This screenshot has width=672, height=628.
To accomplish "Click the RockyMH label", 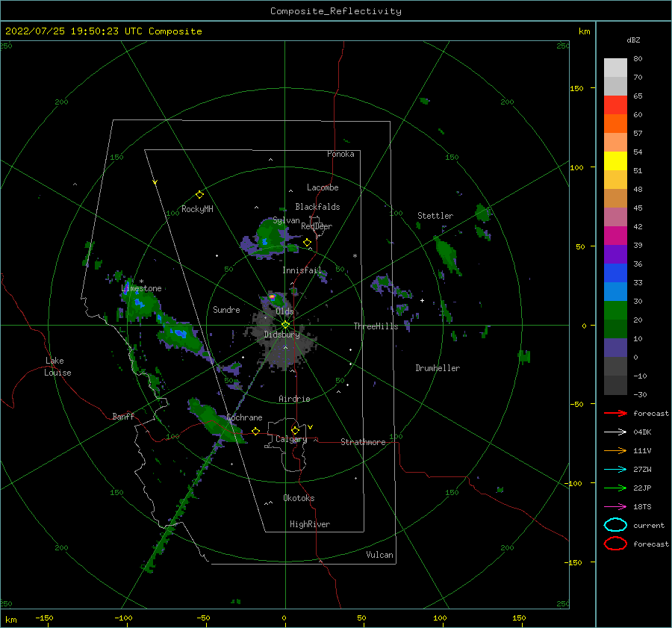I will [197, 209].
